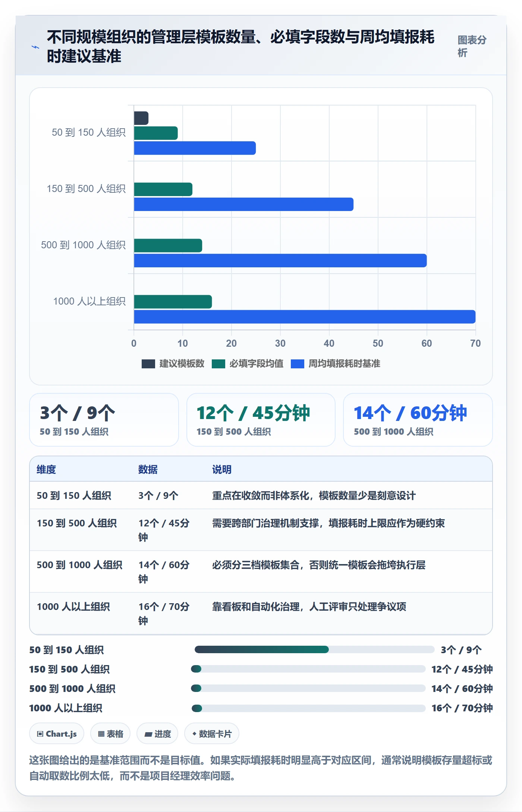Click the blue bar for 50 到 150 人组织
Viewport: 522px width, 812px height.
point(195,148)
